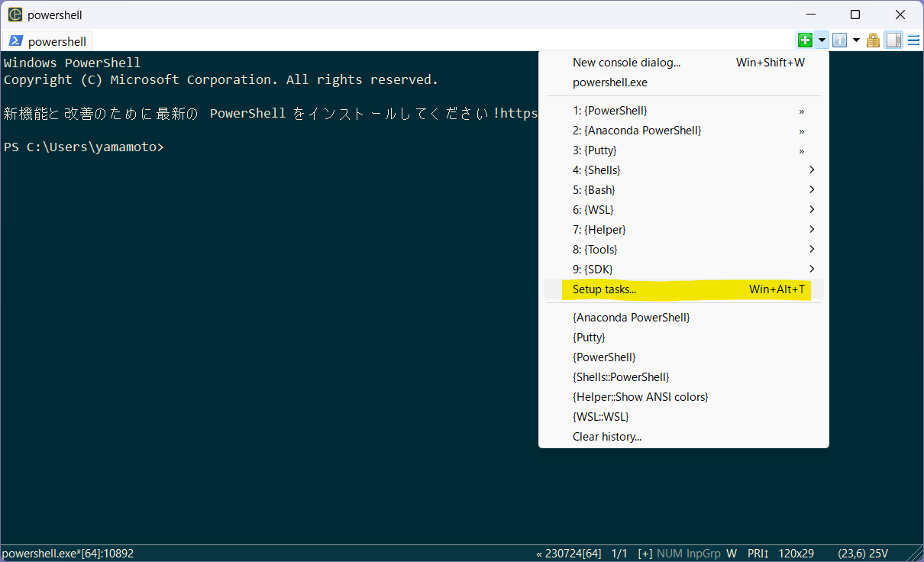Click the PRI priority status indicator
Viewport: 924px width, 562px height.
click(x=758, y=554)
